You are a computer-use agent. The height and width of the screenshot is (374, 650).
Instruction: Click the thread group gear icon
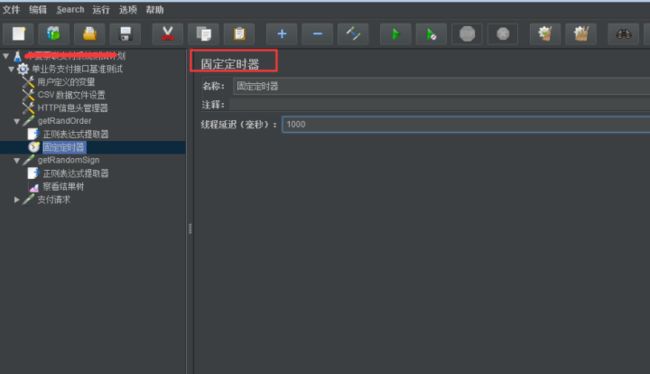pos(23,69)
